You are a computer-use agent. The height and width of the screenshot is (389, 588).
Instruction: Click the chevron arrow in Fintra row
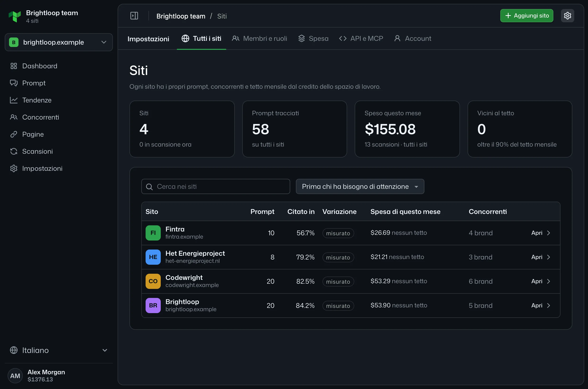(x=549, y=233)
